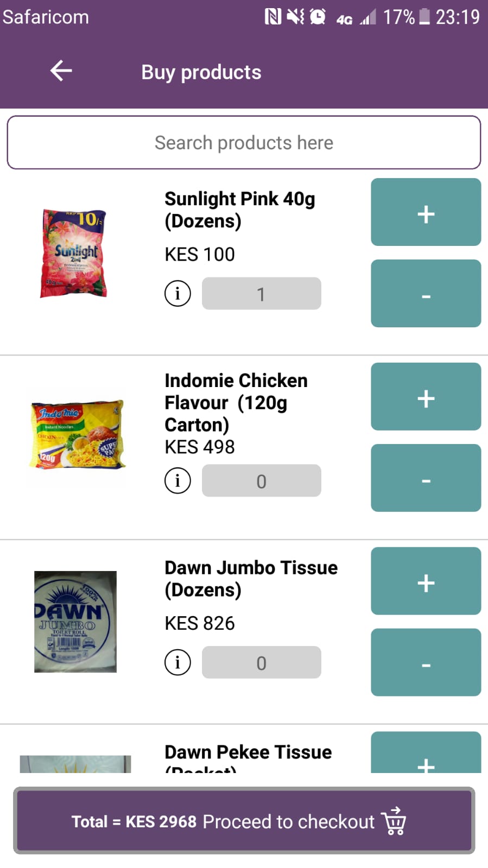Select the Indomie quantity box

coord(261,480)
